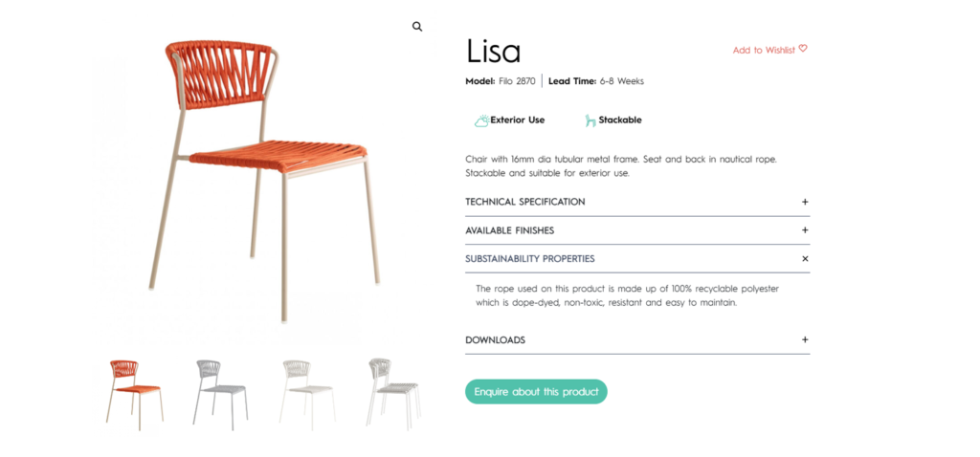Click the plus icon beside Downloads
980x457 pixels.
tap(805, 340)
